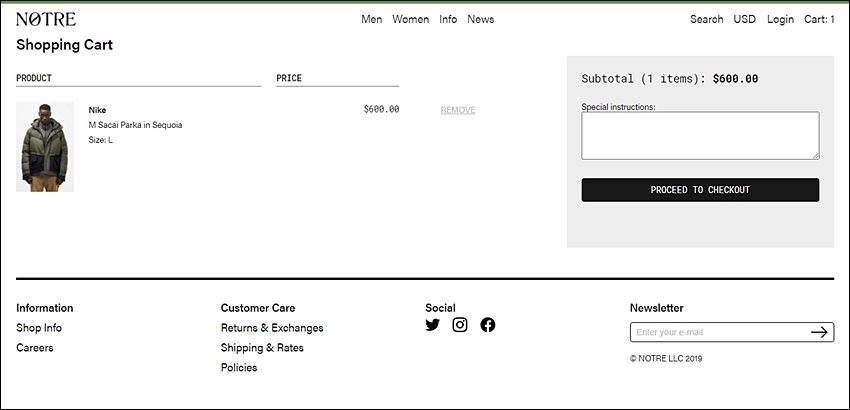This screenshot has width=850, height=410.
Task: Click Proceed to Checkout button
Action: [x=700, y=190]
